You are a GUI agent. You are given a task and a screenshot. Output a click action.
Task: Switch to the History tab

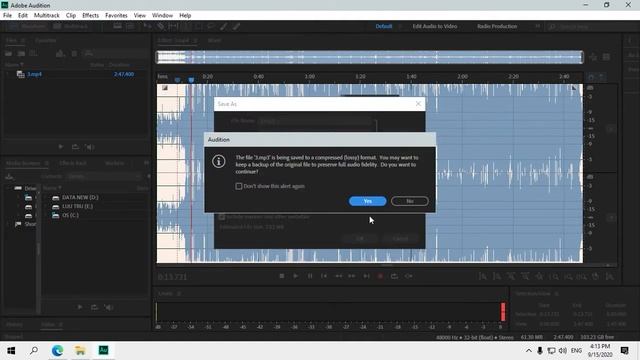click(14, 324)
